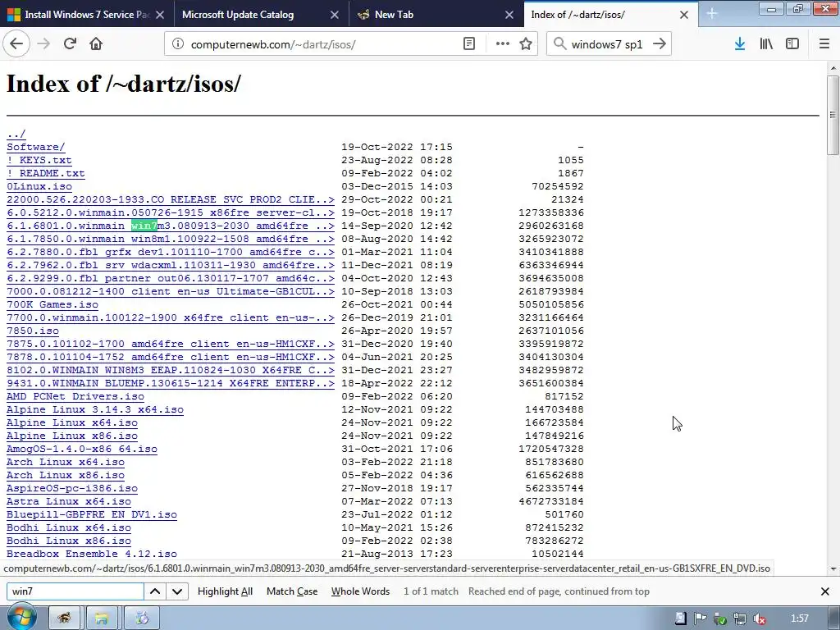Click the find bar input containing win7
Image resolution: width=840 pixels, height=630 pixels.
coord(75,591)
